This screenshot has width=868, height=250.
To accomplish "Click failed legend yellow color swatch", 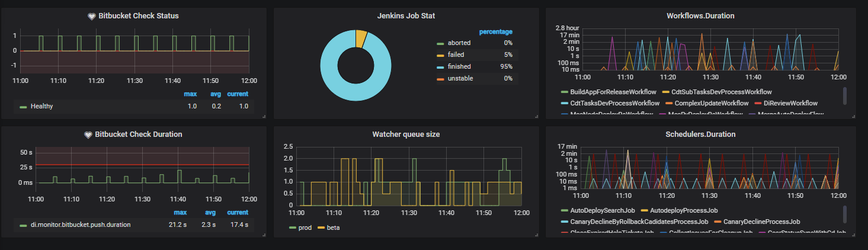I will point(440,55).
